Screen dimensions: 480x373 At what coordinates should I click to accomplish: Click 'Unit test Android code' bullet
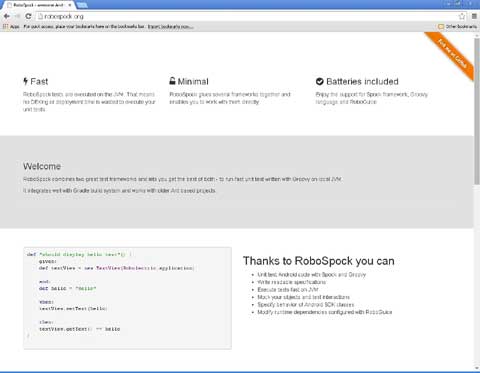[x=311, y=275]
